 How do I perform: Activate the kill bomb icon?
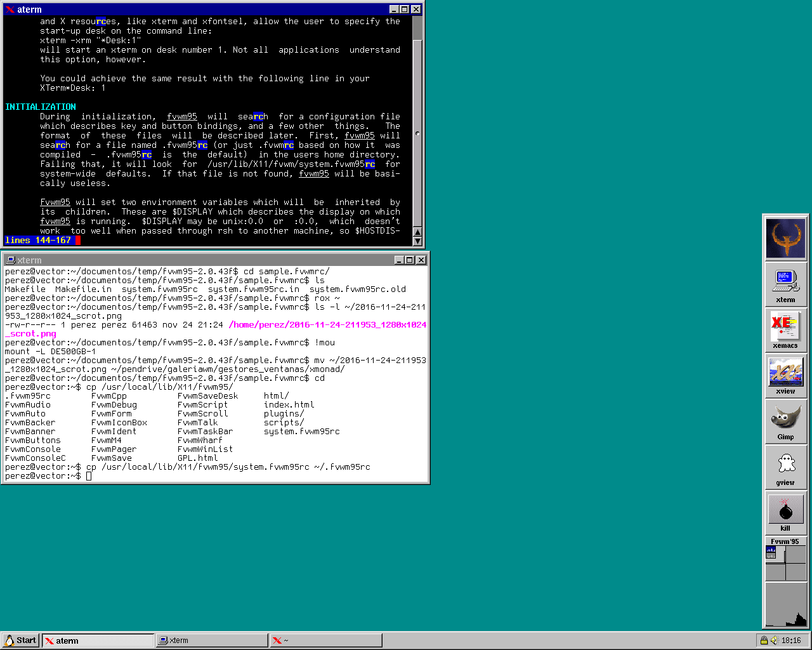(x=785, y=513)
